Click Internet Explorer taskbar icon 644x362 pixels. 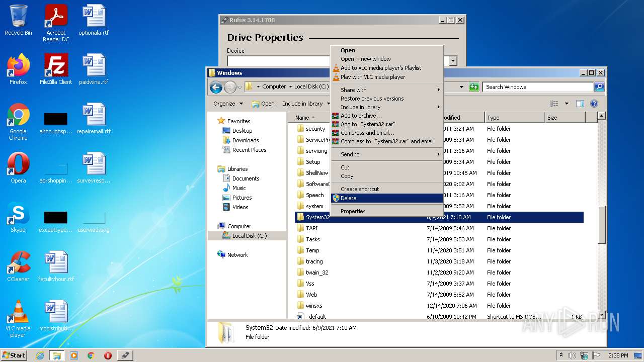[40, 355]
